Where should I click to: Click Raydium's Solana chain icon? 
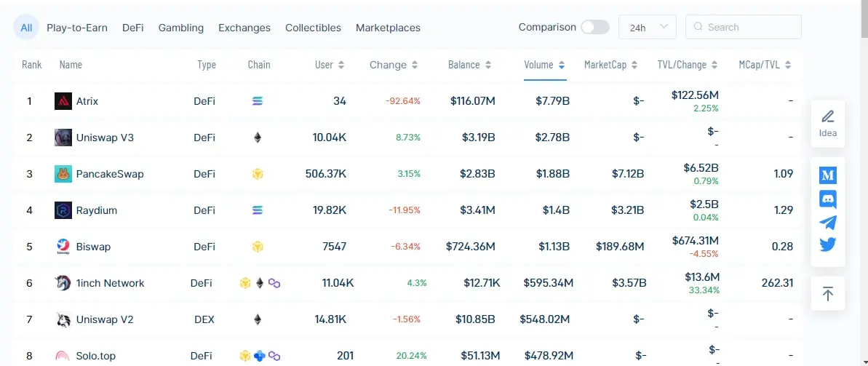tap(258, 210)
